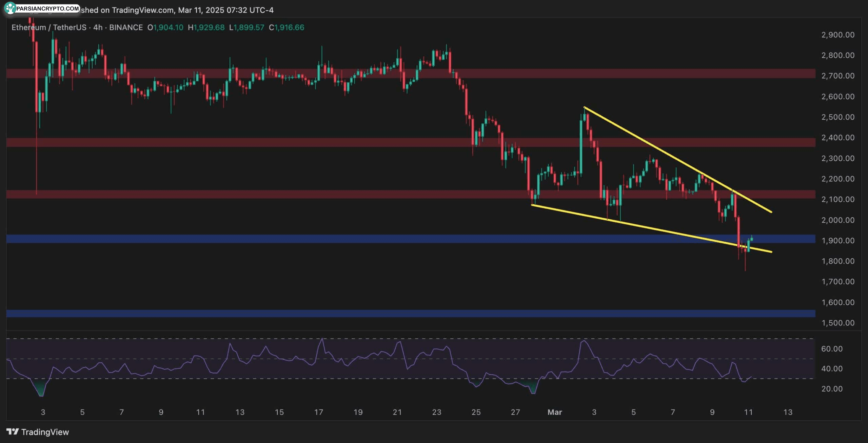Click the 2,900.00 price axis label
This screenshot has height=443, width=868.
tap(838, 35)
